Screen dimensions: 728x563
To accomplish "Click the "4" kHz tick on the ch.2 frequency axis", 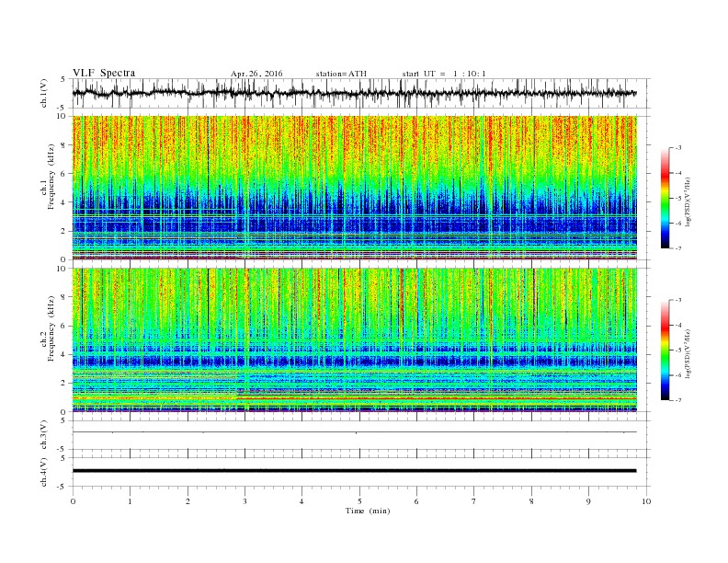I will (63, 354).
